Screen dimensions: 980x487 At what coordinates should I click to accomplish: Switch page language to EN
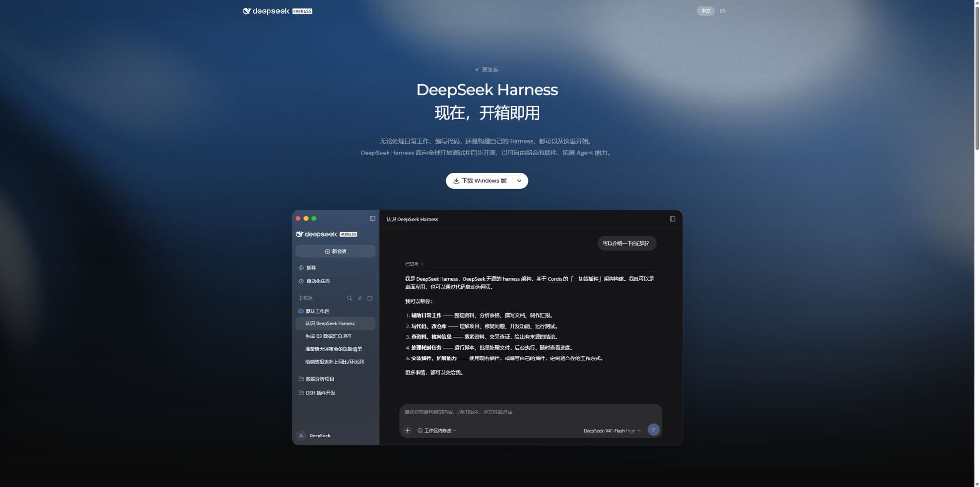click(722, 11)
